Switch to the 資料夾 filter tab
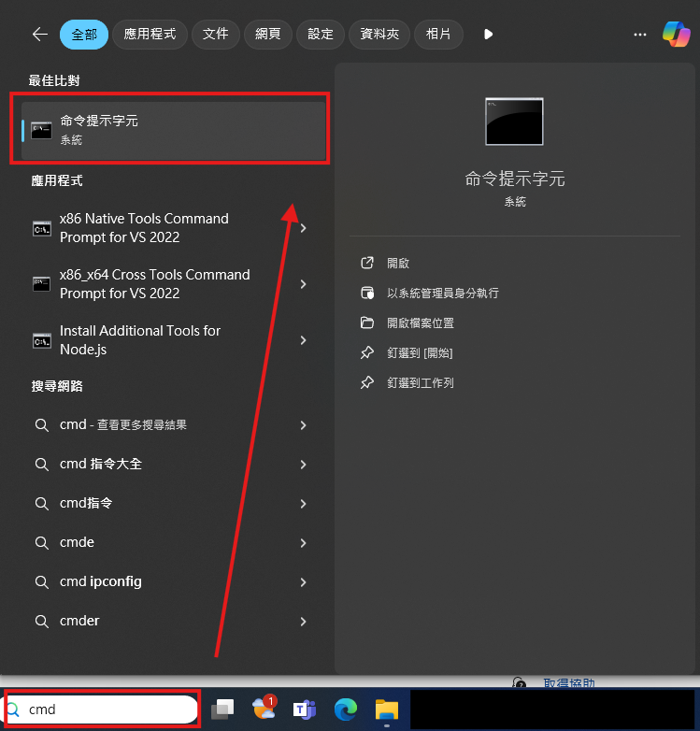The height and width of the screenshot is (731, 700). pyautogui.click(x=379, y=34)
